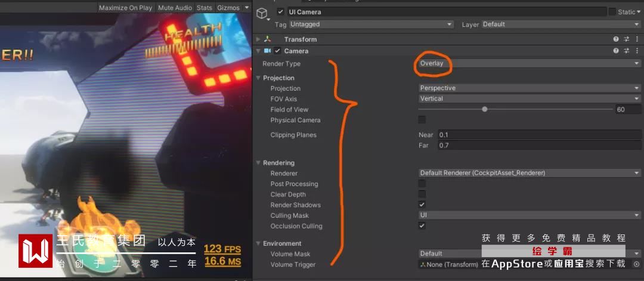Click the Field of View label
644x281 pixels.
tap(289, 109)
